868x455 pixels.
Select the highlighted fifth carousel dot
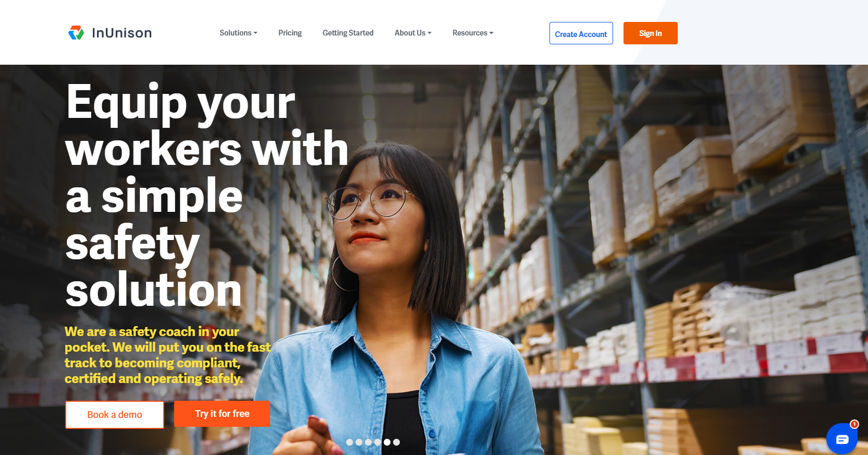pyautogui.click(x=387, y=442)
